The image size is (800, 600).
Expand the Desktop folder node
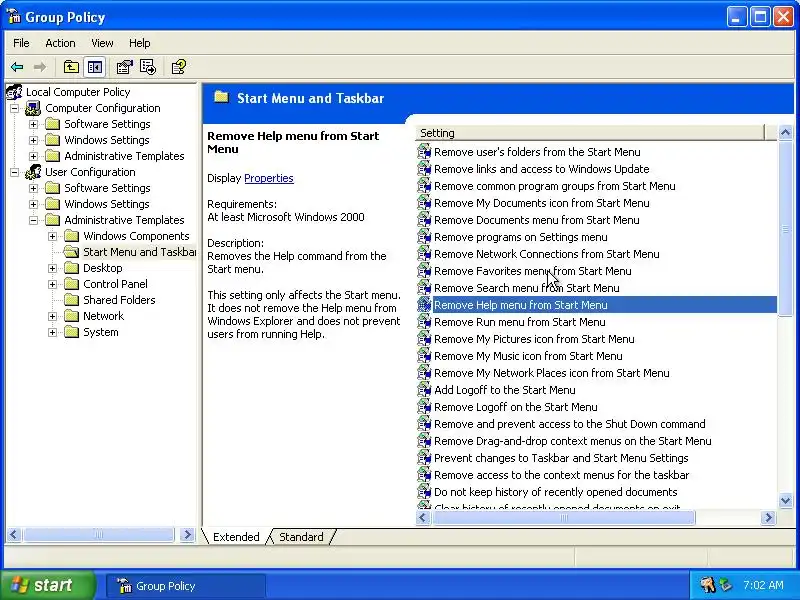pos(52,268)
